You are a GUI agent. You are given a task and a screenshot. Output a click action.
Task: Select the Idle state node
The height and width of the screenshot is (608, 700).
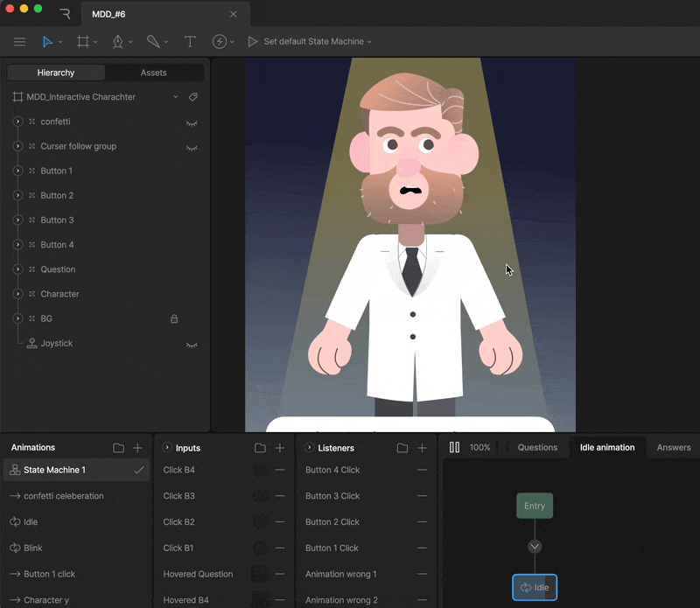(535, 587)
